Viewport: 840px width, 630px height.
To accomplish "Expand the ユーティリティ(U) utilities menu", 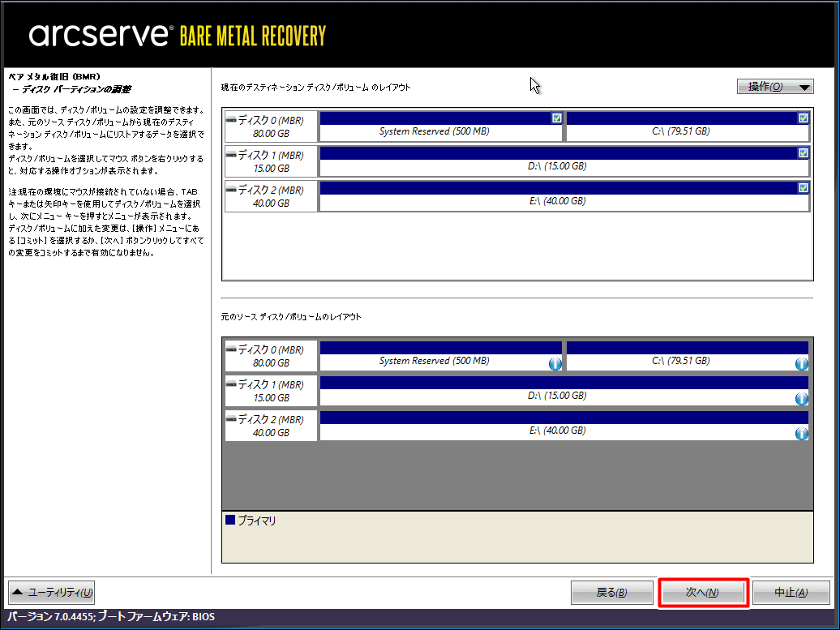I will pyautogui.click(x=51, y=593).
